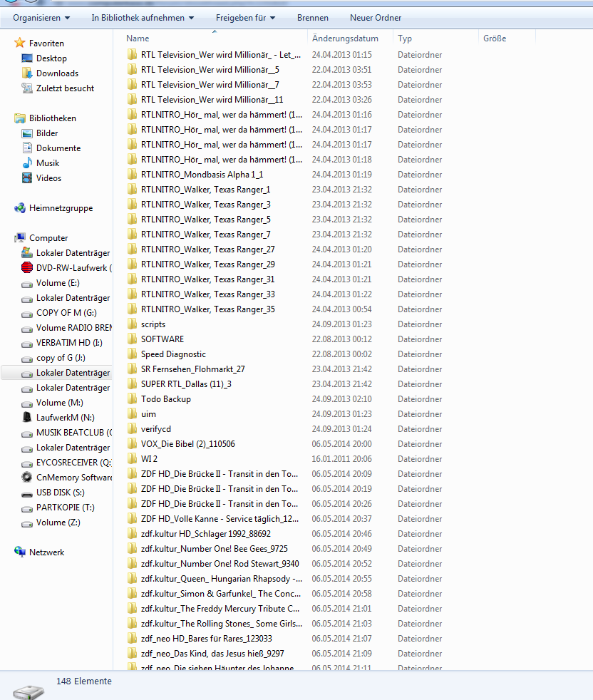Select zdf.kultur_Number One! Bee Gees_9725

(x=215, y=549)
